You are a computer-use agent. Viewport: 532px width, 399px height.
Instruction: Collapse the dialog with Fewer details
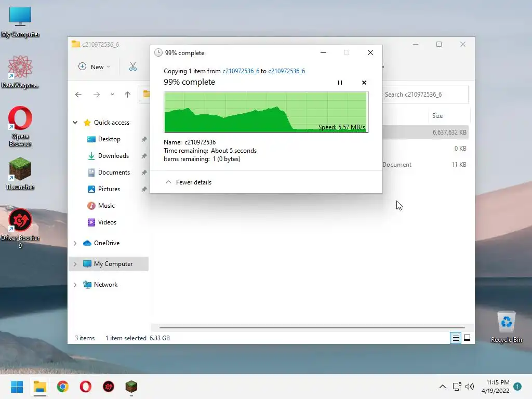188,182
